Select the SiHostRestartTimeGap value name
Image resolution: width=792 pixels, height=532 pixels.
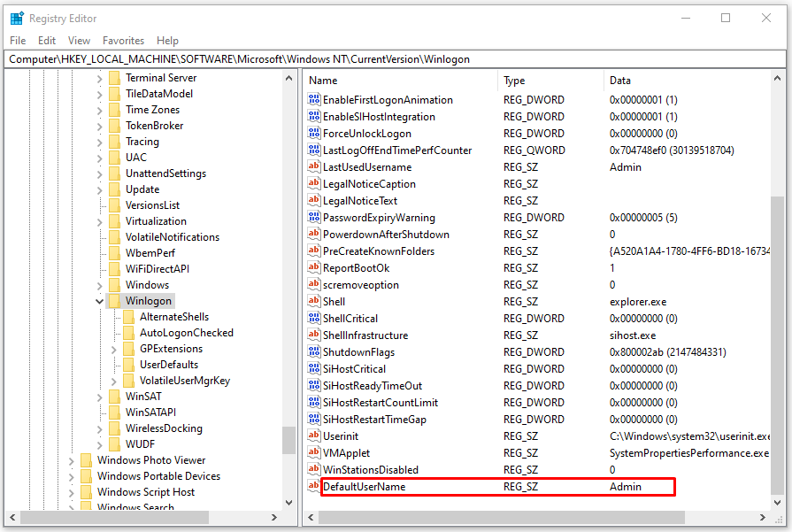click(x=374, y=420)
